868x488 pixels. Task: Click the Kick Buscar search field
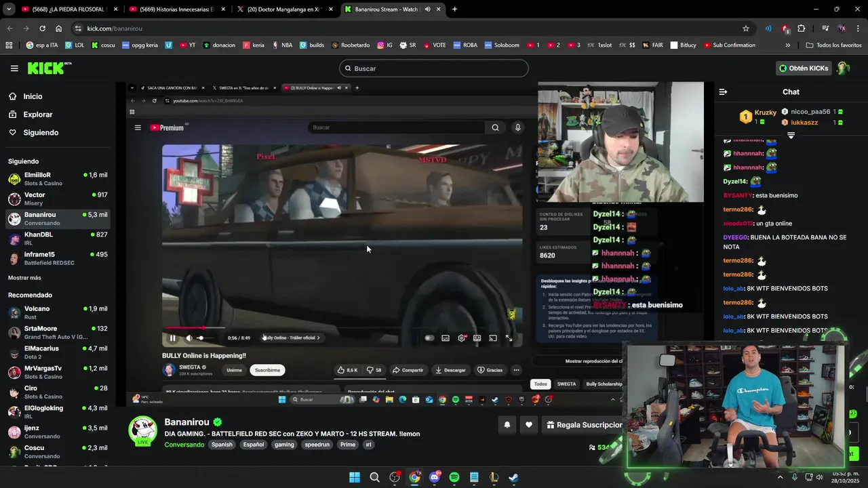(x=434, y=68)
